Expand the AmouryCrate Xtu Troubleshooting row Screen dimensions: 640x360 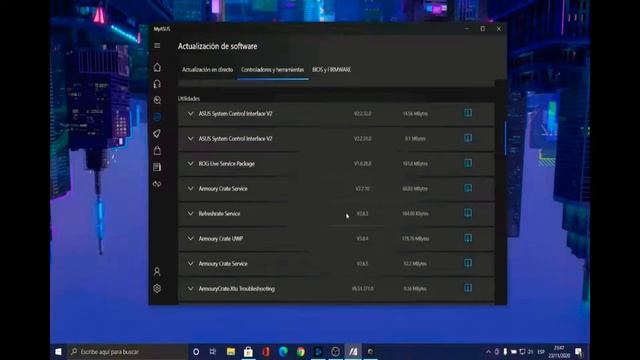(x=190, y=289)
